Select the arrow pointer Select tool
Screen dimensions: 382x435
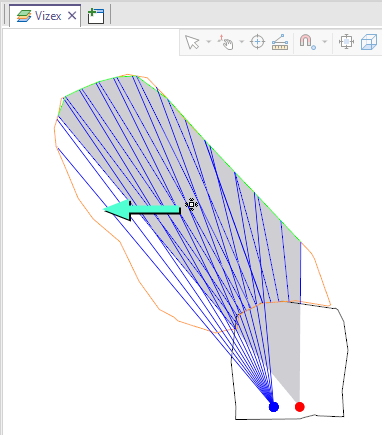[x=192, y=42]
